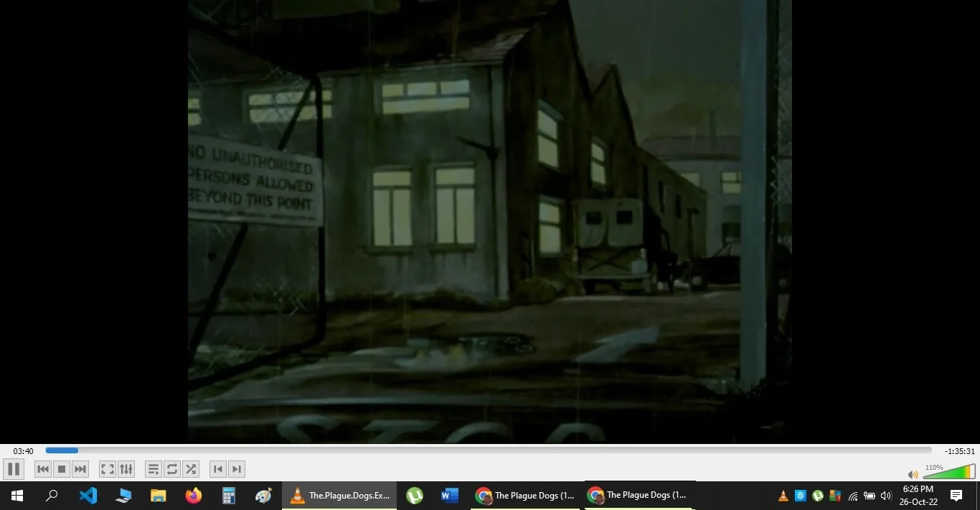Launch Firefox from the taskbar

pos(194,496)
